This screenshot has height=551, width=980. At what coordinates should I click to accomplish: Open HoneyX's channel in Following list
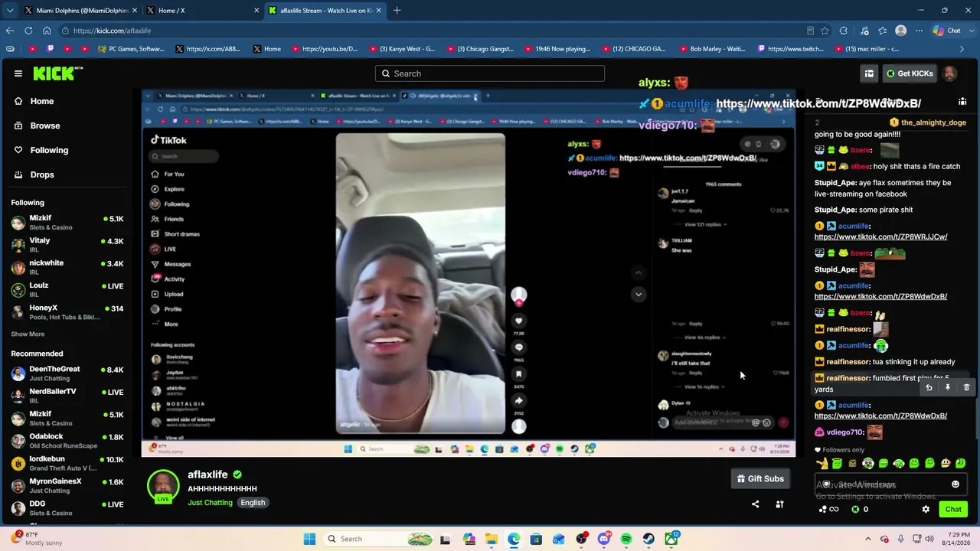point(67,312)
